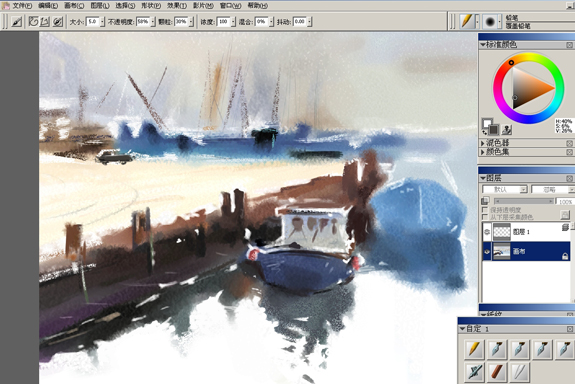
Task: Click the 不透明度 value field
Action: pyautogui.click(x=143, y=22)
